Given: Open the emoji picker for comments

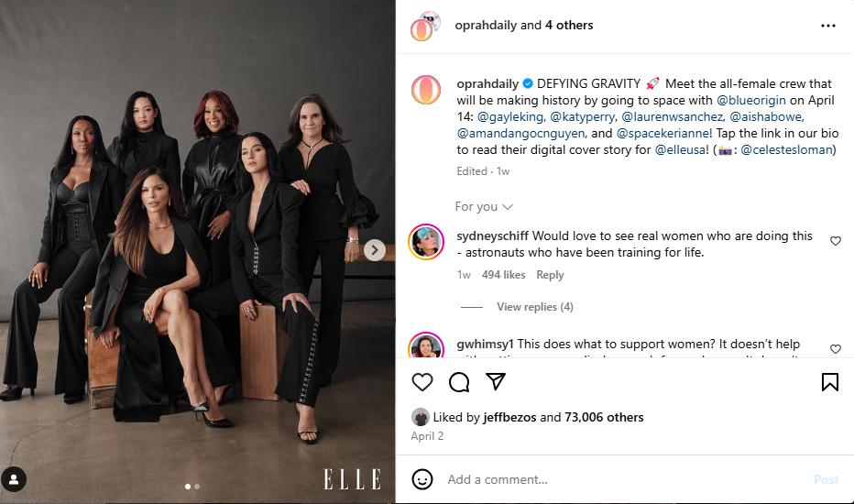Looking at the screenshot, I should 422,479.
